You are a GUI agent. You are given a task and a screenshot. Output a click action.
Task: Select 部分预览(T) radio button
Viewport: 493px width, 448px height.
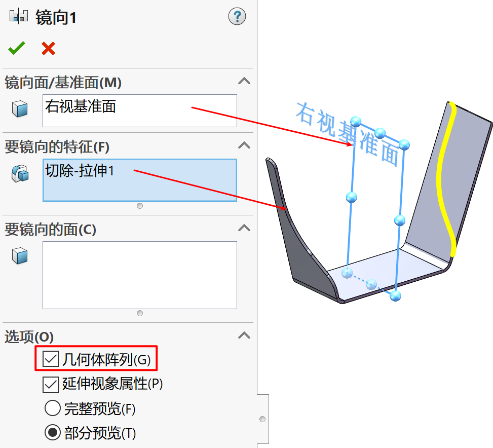pyautogui.click(x=53, y=432)
